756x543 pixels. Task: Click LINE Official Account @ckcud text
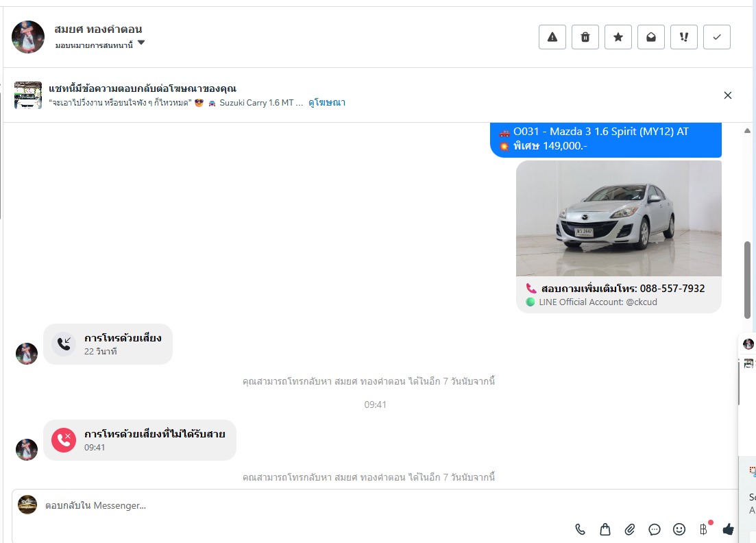click(x=598, y=302)
